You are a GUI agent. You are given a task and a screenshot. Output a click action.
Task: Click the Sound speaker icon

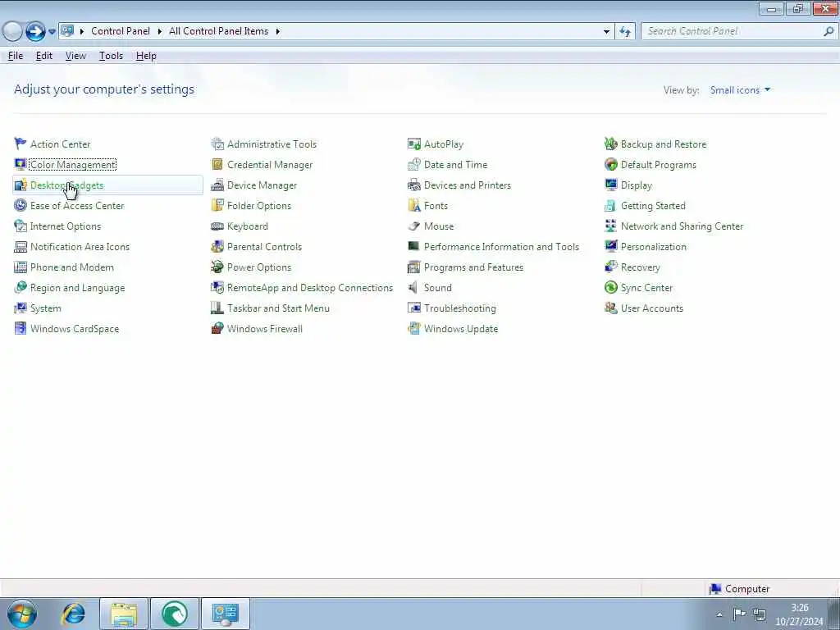[x=413, y=287]
